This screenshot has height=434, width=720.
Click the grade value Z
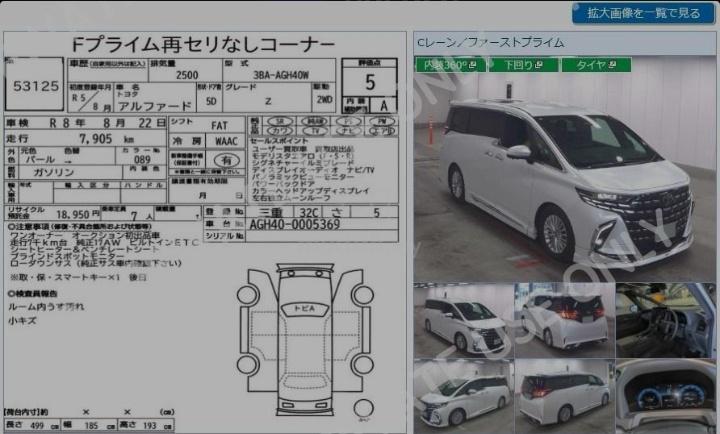pyautogui.click(x=268, y=101)
